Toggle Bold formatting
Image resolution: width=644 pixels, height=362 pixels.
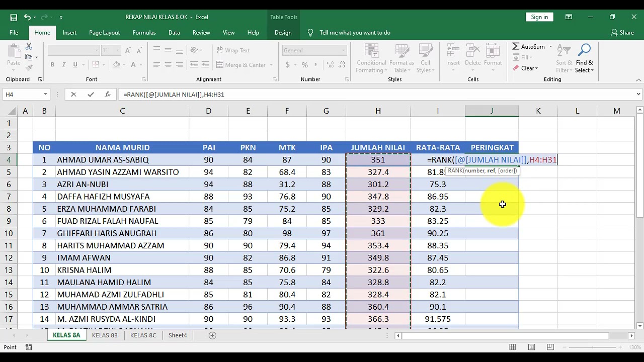click(52, 65)
